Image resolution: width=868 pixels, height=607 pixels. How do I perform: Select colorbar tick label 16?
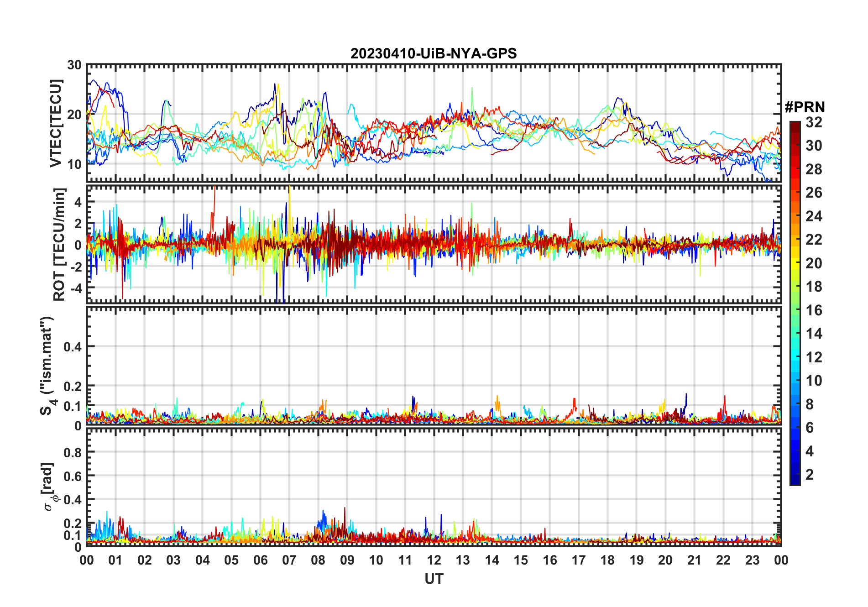pos(814,310)
